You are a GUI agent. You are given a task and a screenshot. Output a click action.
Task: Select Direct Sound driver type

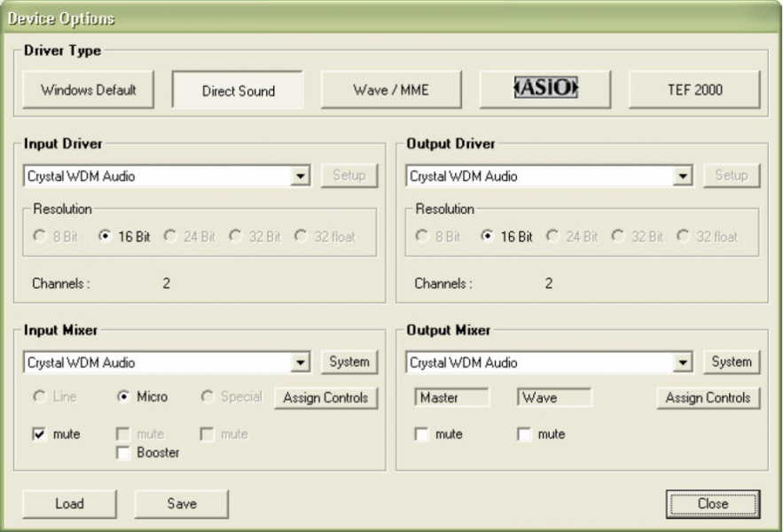pyautogui.click(x=238, y=90)
